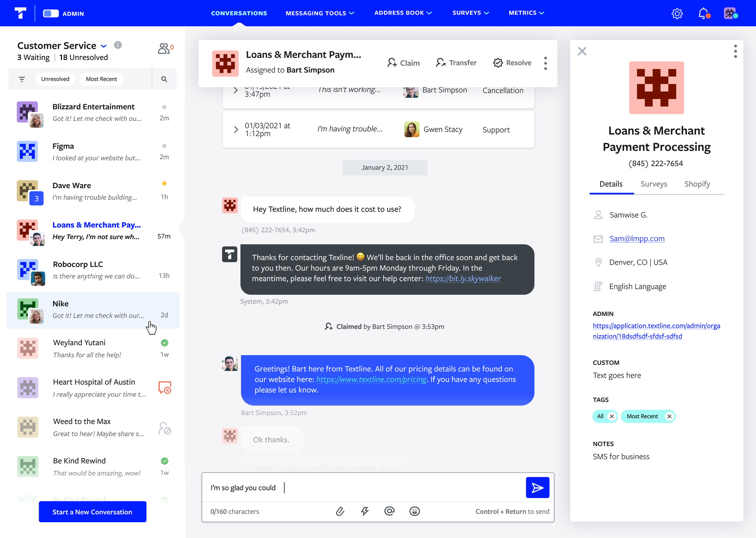Remove the All tag

(x=612, y=416)
